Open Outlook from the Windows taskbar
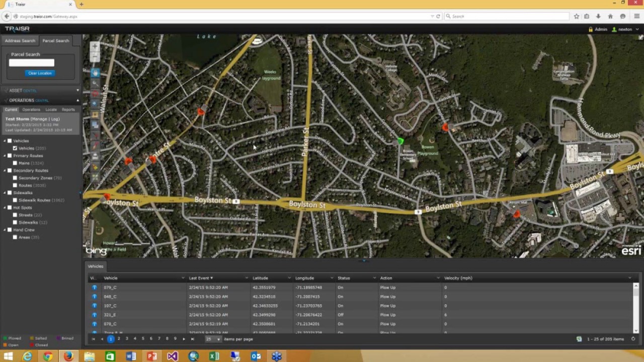The image size is (644, 362). (256, 357)
